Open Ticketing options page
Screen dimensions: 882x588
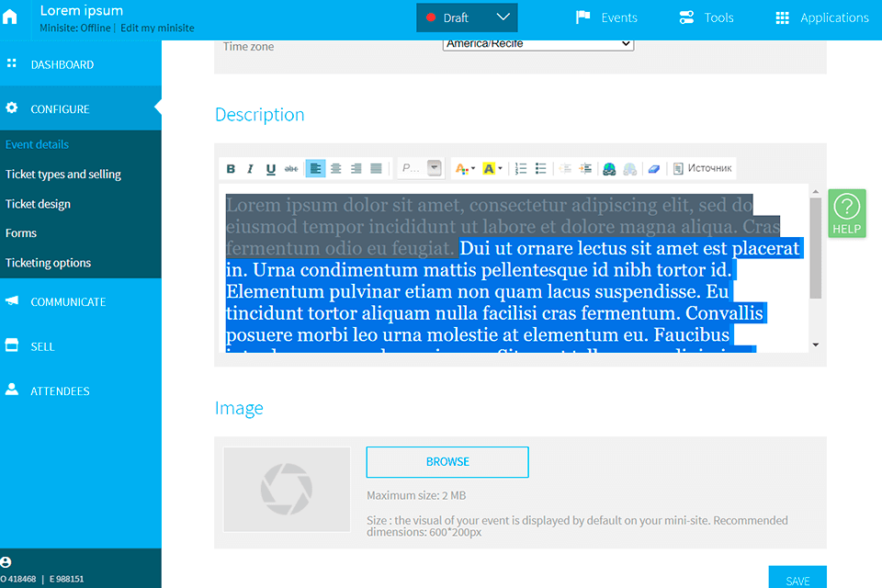[x=48, y=263]
